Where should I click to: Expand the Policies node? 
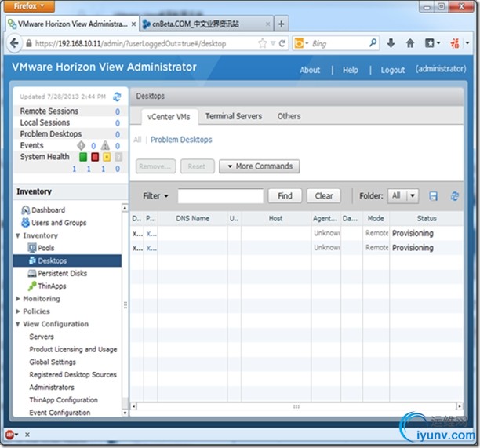18,311
